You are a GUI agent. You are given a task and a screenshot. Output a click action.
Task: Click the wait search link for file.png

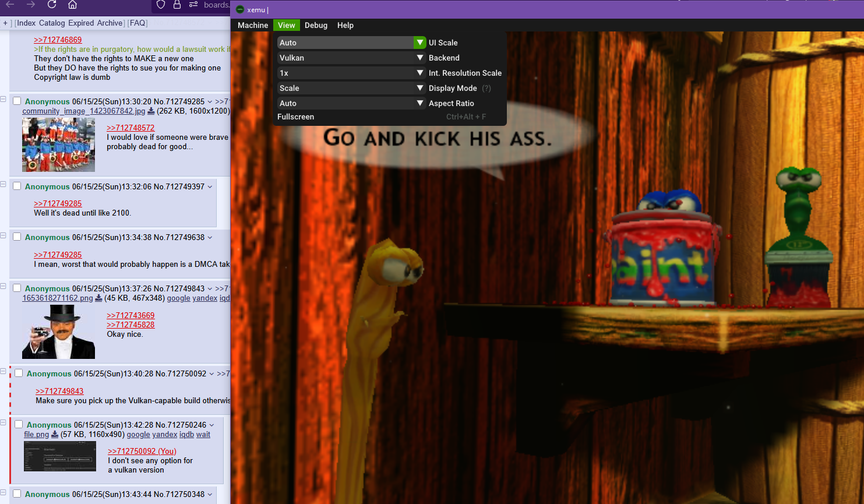tap(203, 434)
